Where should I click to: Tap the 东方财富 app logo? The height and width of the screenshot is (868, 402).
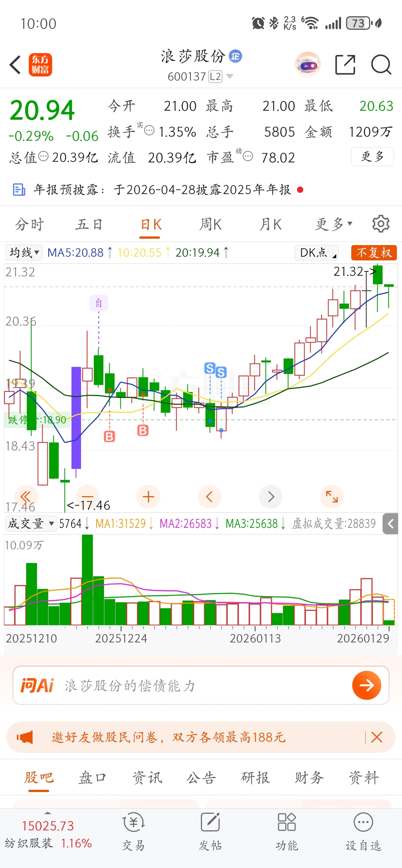pos(41,65)
